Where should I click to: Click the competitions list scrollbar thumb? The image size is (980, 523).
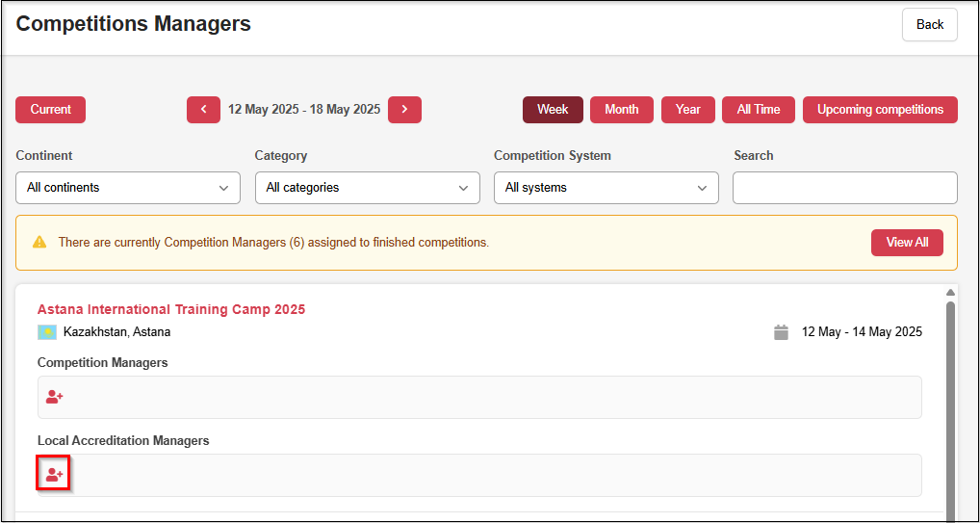[x=950, y=405]
